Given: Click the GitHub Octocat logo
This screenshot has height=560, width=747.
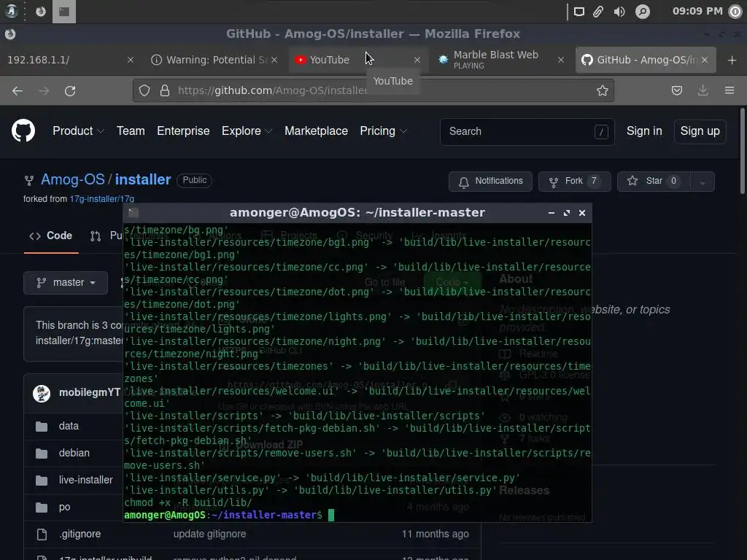Looking at the screenshot, I should tap(23, 131).
